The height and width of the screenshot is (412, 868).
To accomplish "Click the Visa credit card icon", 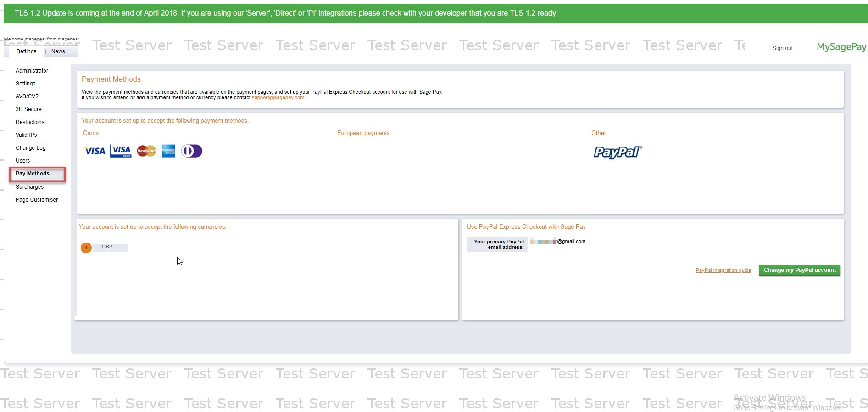I will coord(95,151).
